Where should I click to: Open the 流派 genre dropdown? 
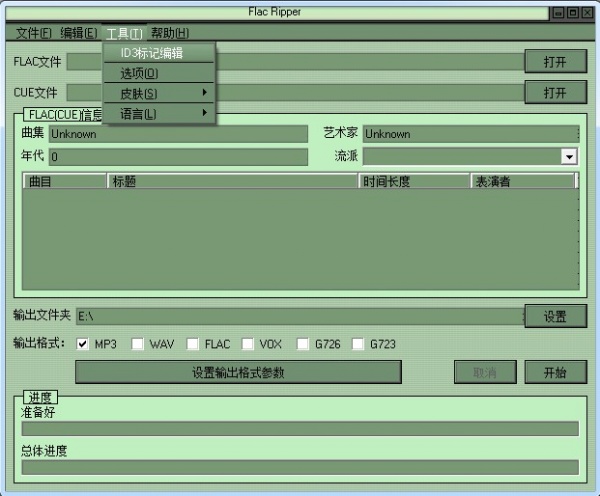coord(569,157)
